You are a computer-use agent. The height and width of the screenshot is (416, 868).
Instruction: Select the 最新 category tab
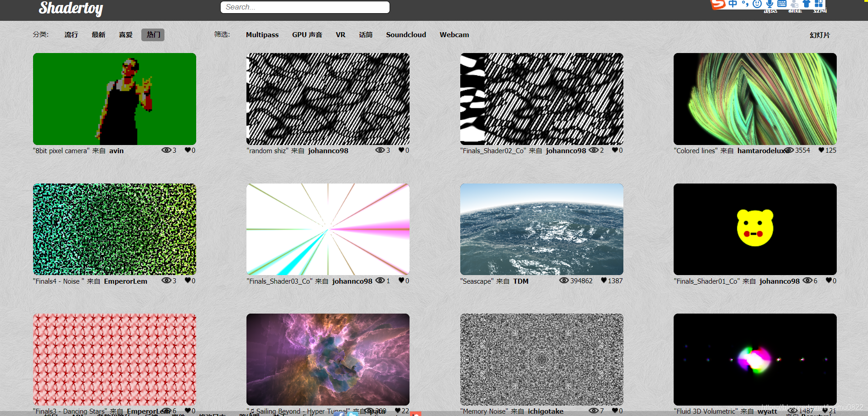click(98, 34)
